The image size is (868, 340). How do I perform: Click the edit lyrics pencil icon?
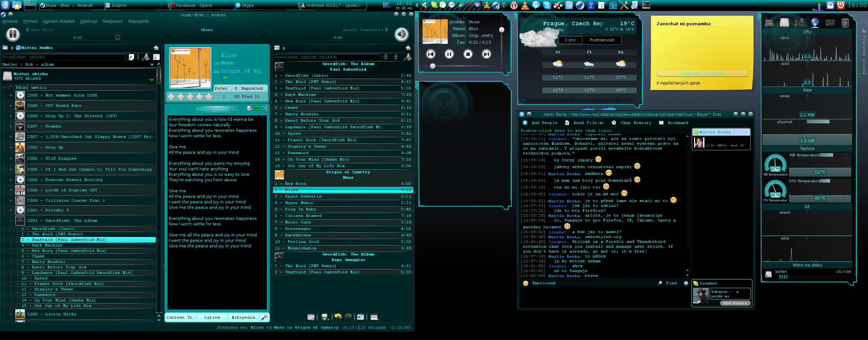pos(249,108)
